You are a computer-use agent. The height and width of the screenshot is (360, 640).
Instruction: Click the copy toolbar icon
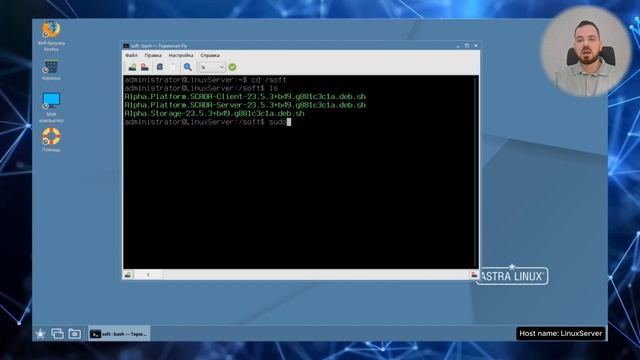pyautogui.click(x=160, y=67)
